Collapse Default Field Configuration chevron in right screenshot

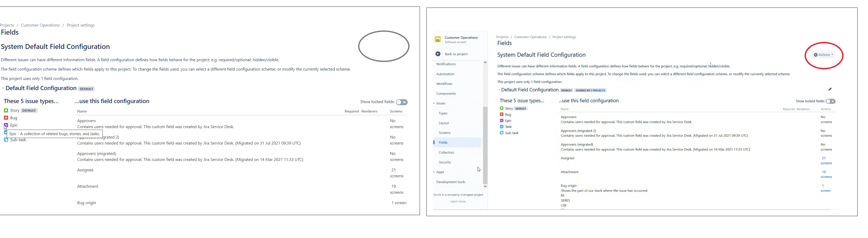click(x=499, y=90)
